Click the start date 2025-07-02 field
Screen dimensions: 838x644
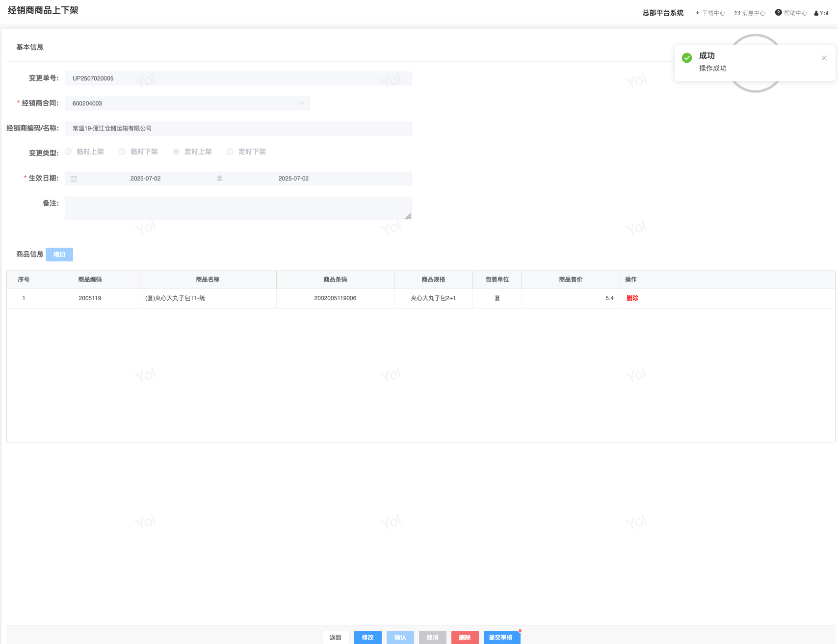point(146,179)
